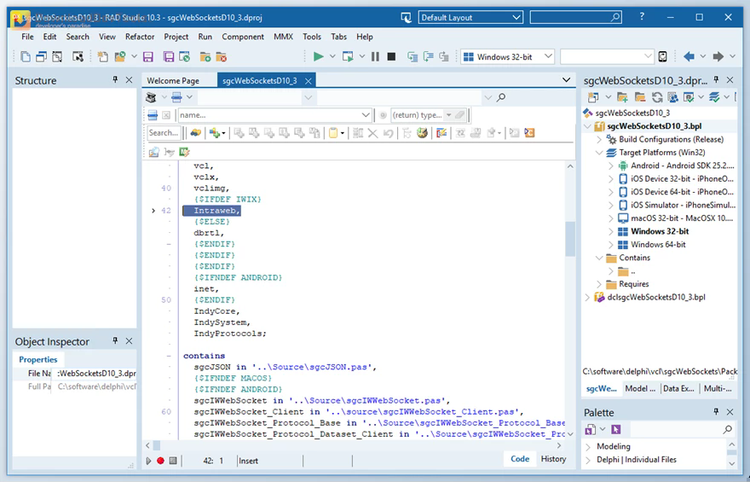Click the MMX paste clipboard icon
Viewport: 750px width, 482px height.
pyautogui.click(x=333, y=133)
